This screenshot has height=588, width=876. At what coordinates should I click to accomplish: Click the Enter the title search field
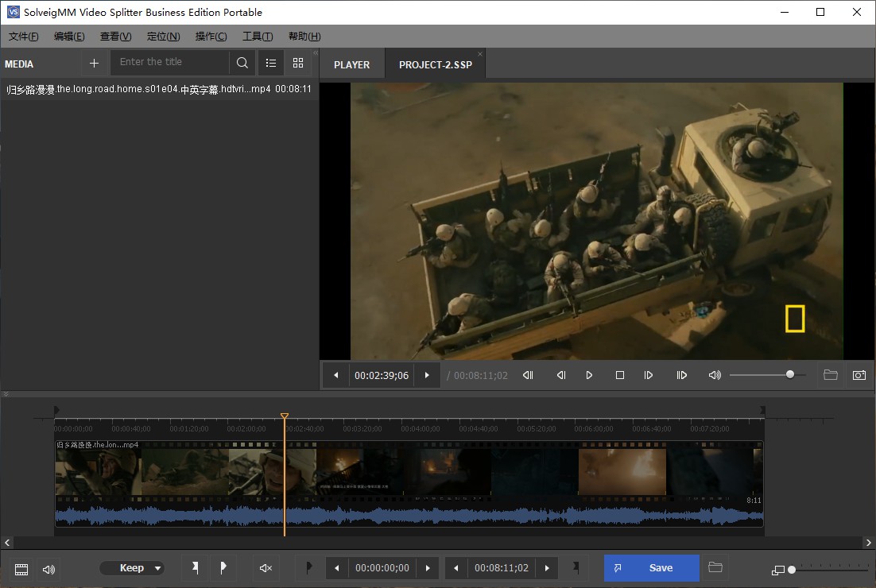pos(171,62)
